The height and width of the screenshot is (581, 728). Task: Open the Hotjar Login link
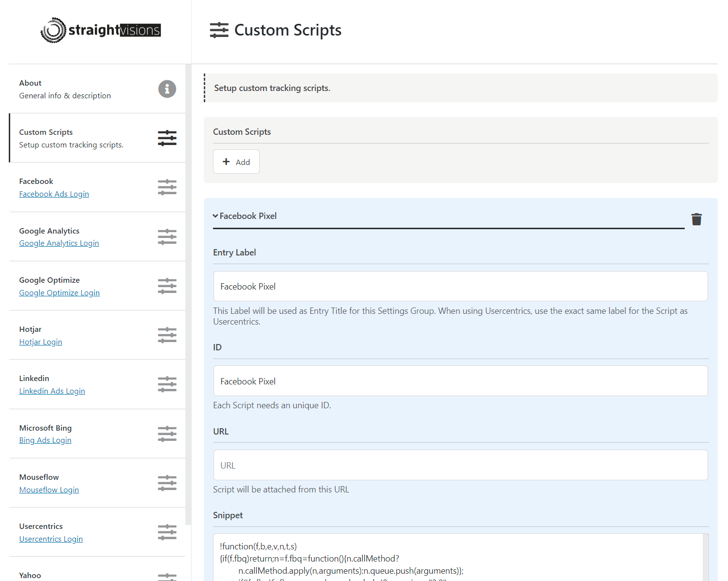pos(40,342)
